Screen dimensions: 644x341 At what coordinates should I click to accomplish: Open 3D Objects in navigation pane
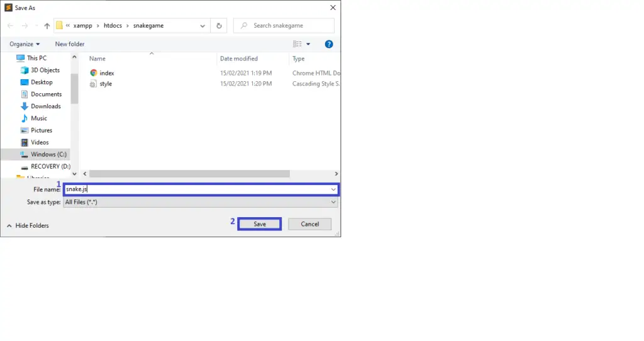45,70
